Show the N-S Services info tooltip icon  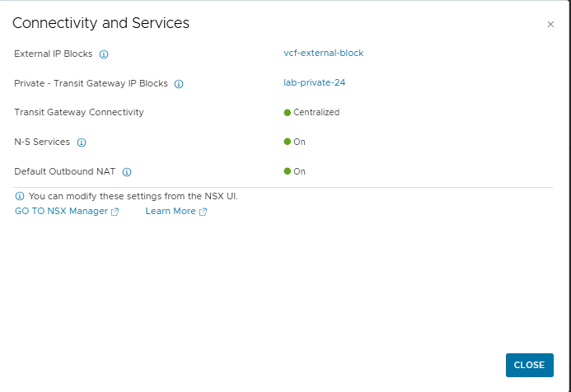coord(82,142)
